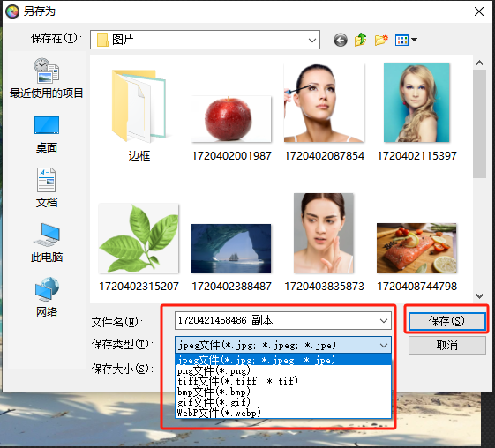495x448 pixels.
Task: Select the blonde woman image 1720402115397
Action: pyautogui.click(x=416, y=113)
